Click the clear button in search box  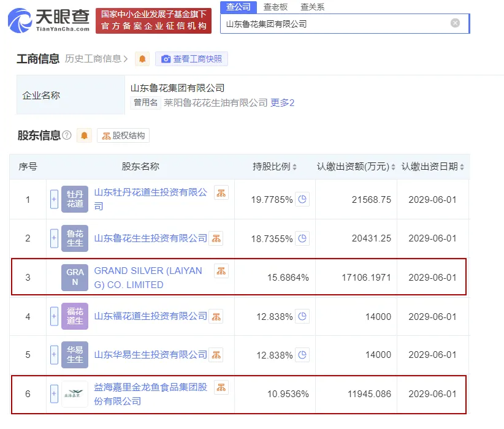coord(455,23)
